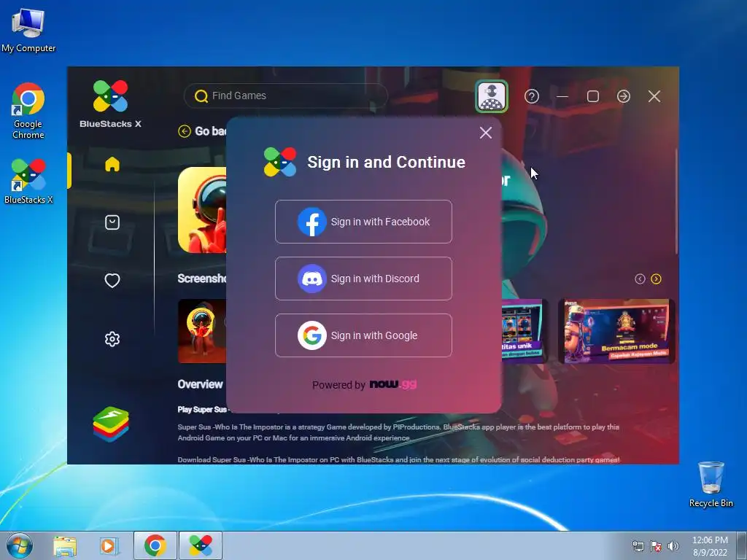Show next screenshots with right arrow
747x560 pixels.
(656, 279)
